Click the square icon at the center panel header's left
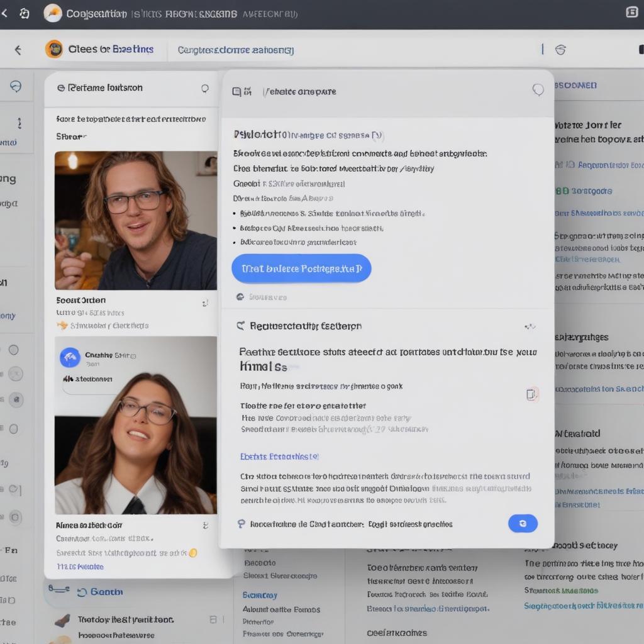 click(x=237, y=91)
